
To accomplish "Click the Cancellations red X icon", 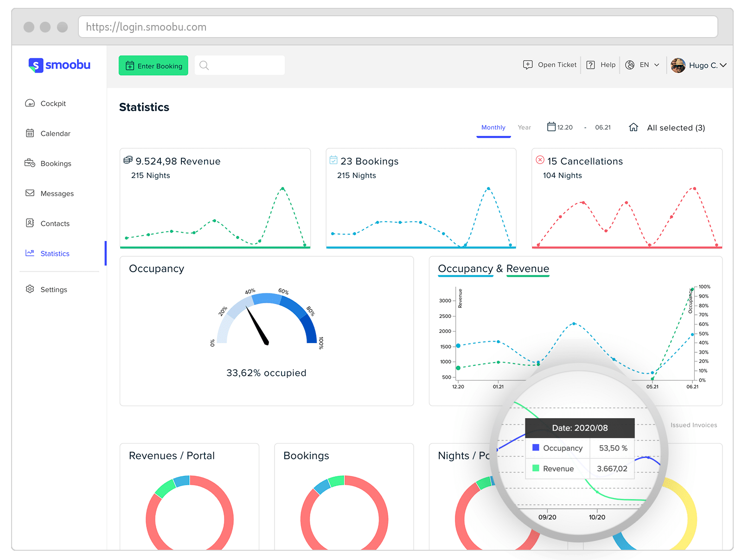I will (x=540, y=160).
